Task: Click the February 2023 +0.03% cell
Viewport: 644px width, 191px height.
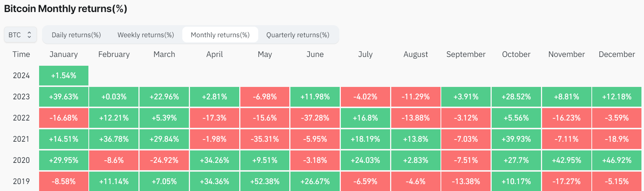Action: point(114,97)
